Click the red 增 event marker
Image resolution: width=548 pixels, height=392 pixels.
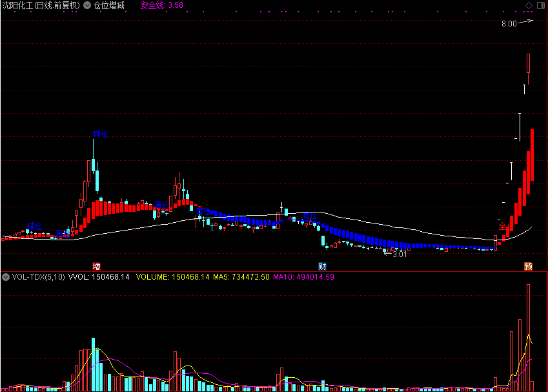pos(96,267)
